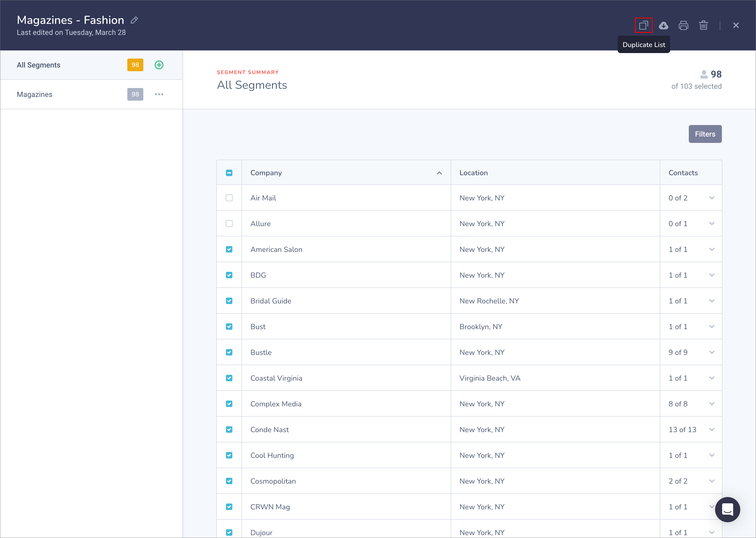Click the Complex Media company name
This screenshot has height=538, width=756.
click(276, 404)
